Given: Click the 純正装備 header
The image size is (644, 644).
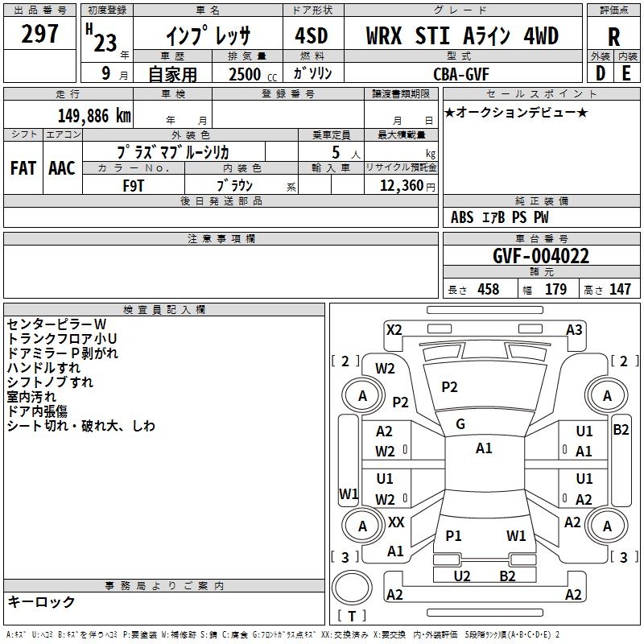Looking at the screenshot, I should tap(541, 200).
